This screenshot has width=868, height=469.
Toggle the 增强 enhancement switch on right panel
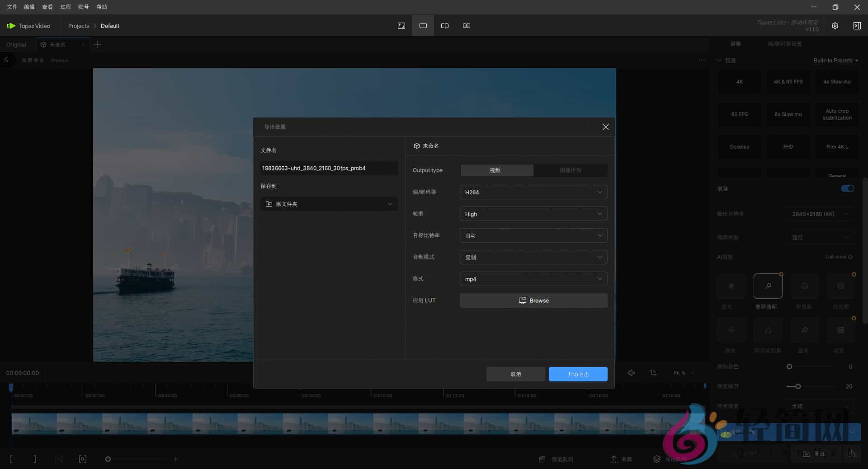pyautogui.click(x=847, y=189)
